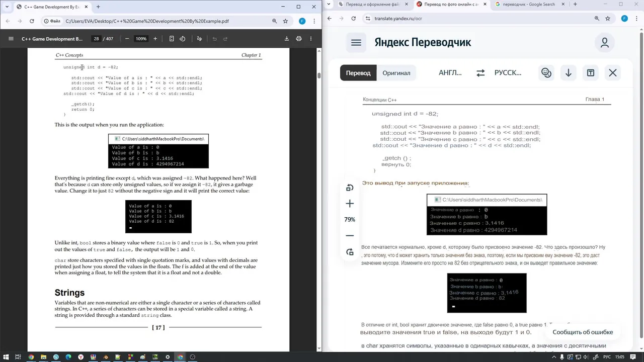Click the translation feedback smiley icon
This screenshot has height=362, width=644.
pyautogui.click(x=546, y=73)
